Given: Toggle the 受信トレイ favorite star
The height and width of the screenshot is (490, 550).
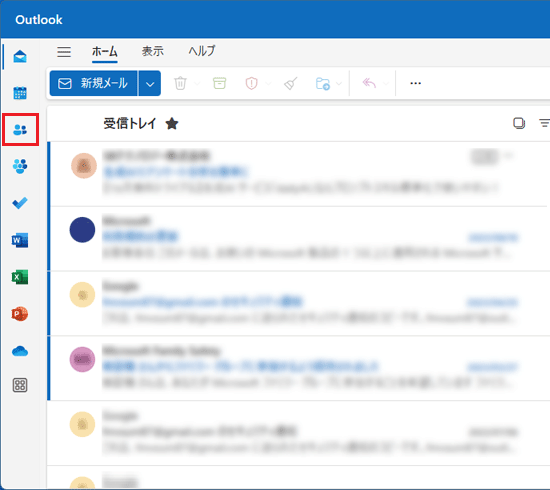Looking at the screenshot, I should pyautogui.click(x=172, y=123).
